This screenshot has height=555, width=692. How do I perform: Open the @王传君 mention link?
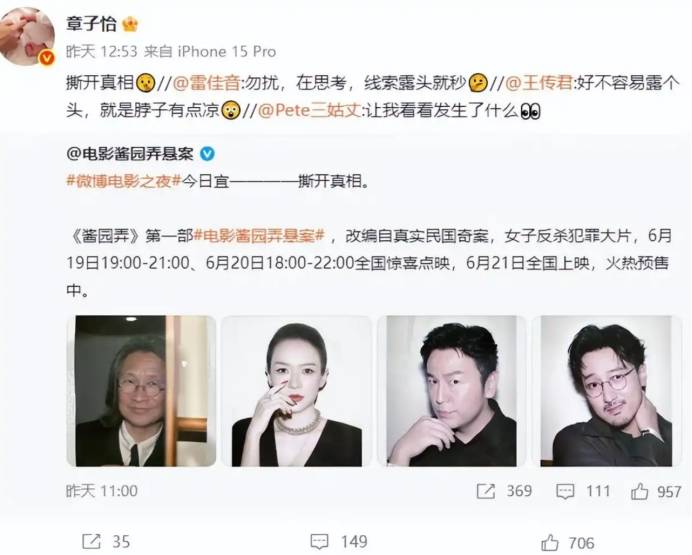[539, 82]
